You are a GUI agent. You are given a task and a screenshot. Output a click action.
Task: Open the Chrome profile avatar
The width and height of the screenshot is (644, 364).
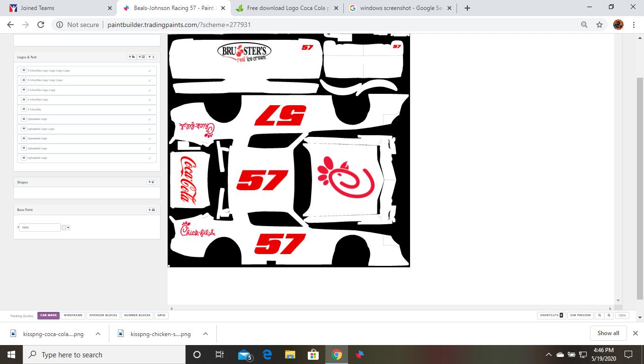tap(618, 25)
